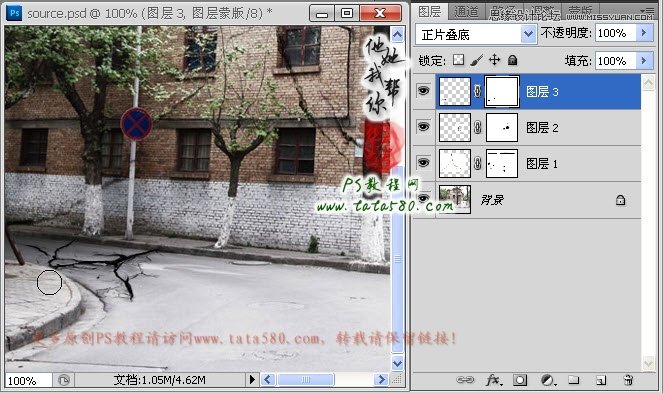The width and height of the screenshot is (663, 393).
Task: Open the status bar document info arrow
Action: pos(252,379)
